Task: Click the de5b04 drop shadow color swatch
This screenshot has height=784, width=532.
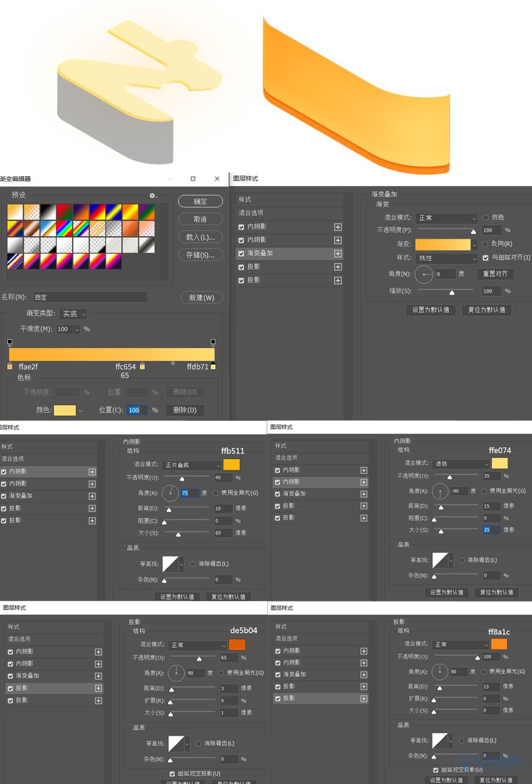Action: pos(237,645)
